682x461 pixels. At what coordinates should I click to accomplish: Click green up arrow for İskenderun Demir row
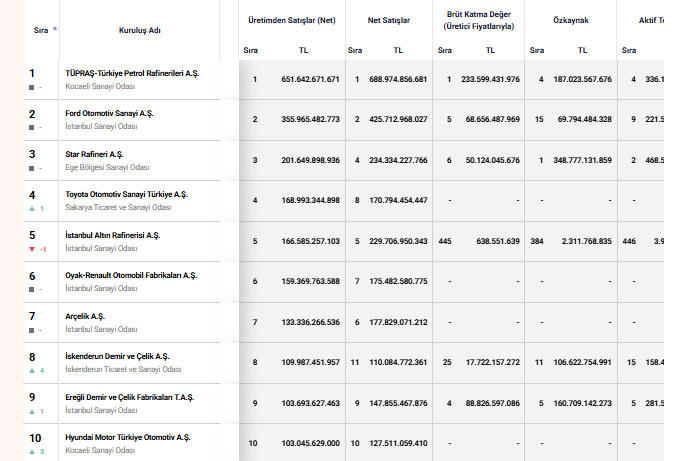(x=32, y=371)
